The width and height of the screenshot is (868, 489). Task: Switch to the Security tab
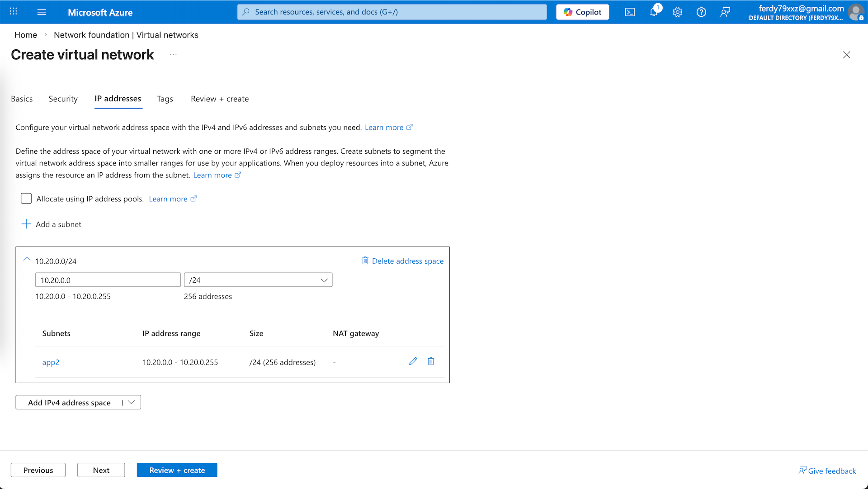tap(63, 99)
